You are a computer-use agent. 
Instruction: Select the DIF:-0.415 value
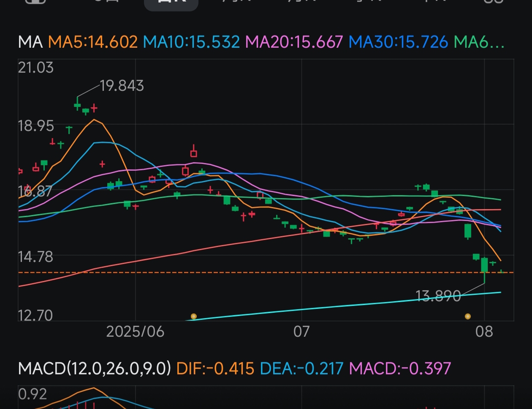[215, 368]
